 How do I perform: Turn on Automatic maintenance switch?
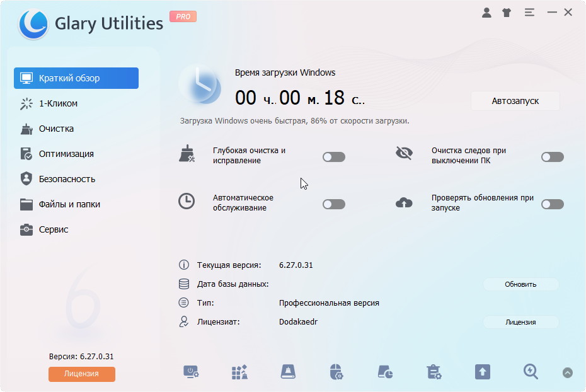click(334, 204)
